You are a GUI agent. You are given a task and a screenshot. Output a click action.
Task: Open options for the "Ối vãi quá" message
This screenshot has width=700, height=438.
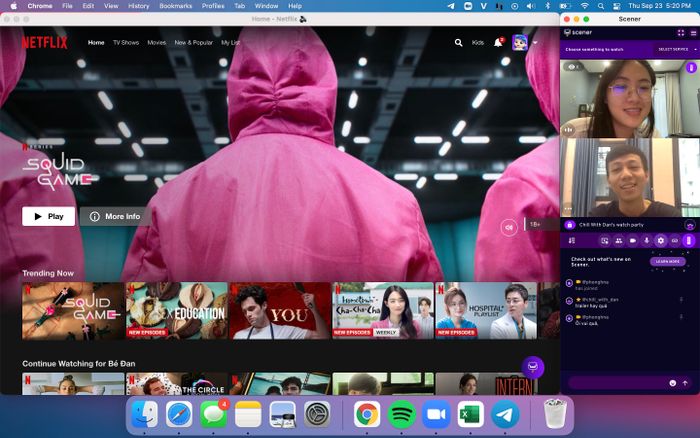point(681,317)
